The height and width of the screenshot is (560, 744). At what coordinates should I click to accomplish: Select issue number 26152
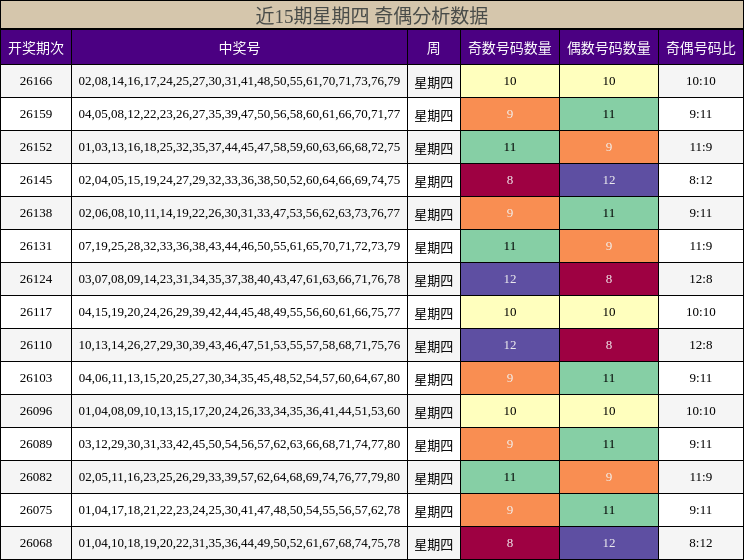pos(36,147)
